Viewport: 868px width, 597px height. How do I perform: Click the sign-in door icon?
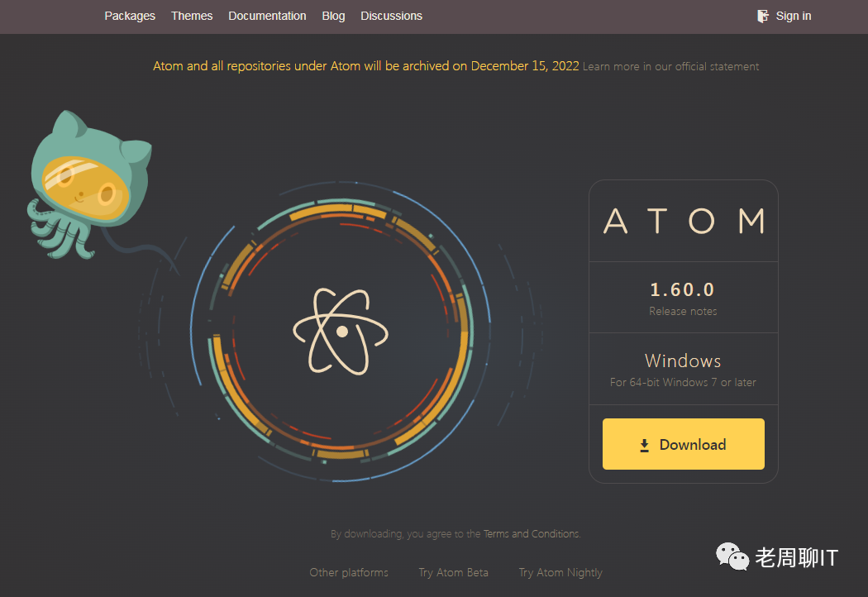763,16
